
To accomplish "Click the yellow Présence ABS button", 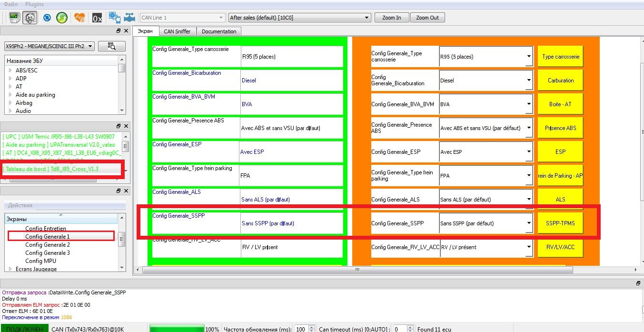I will tap(561, 128).
